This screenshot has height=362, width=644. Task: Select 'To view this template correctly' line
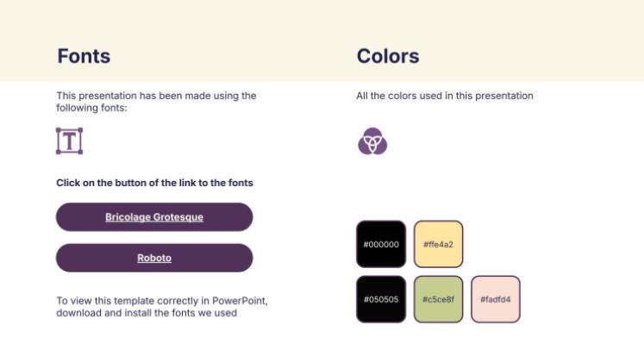(x=138, y=301)
